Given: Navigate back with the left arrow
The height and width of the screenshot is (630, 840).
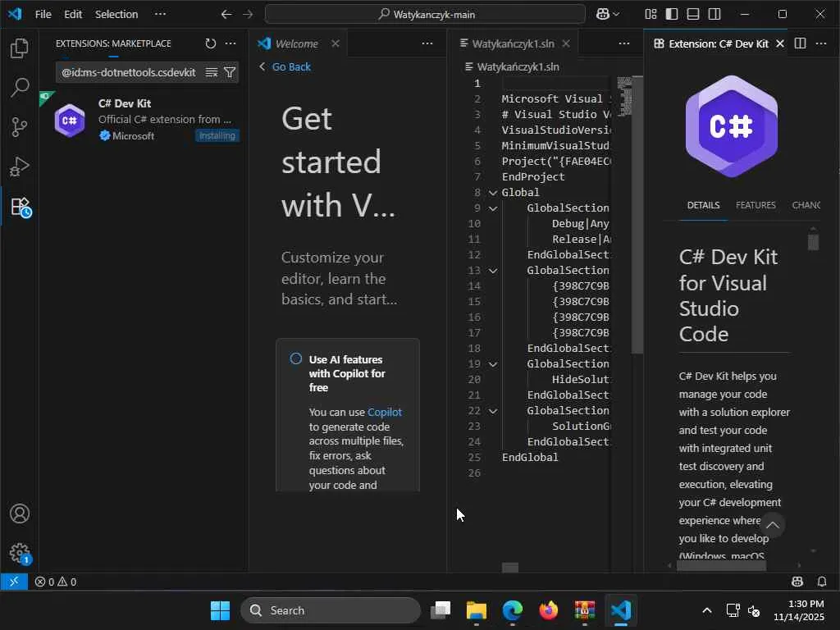Looking at the screenshot, I should coord(226,15).
